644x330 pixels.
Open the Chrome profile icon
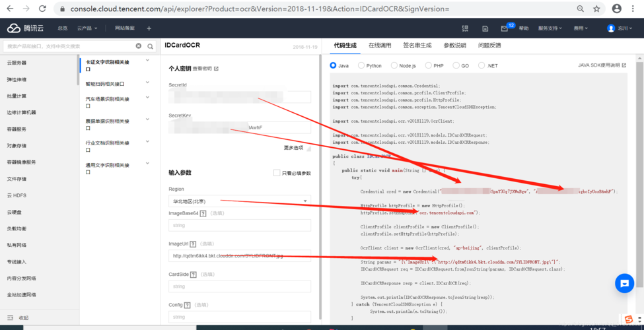click(x=616, y=9)
